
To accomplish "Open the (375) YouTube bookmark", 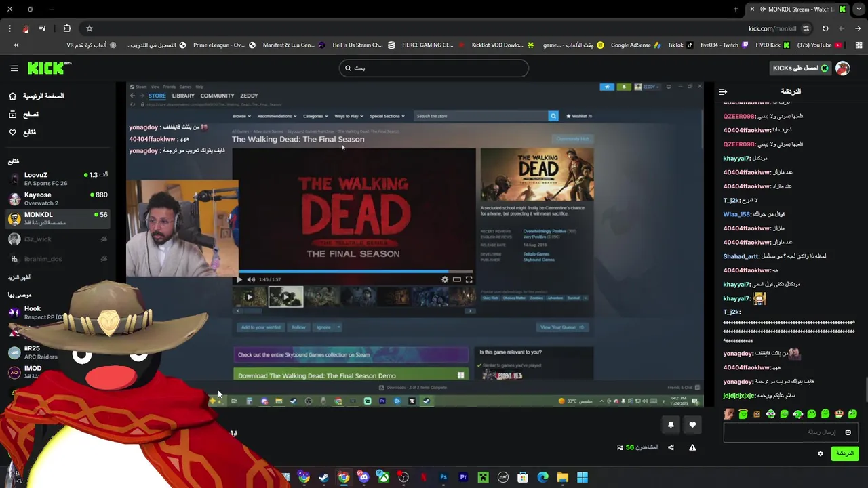I will pos(819,45).
